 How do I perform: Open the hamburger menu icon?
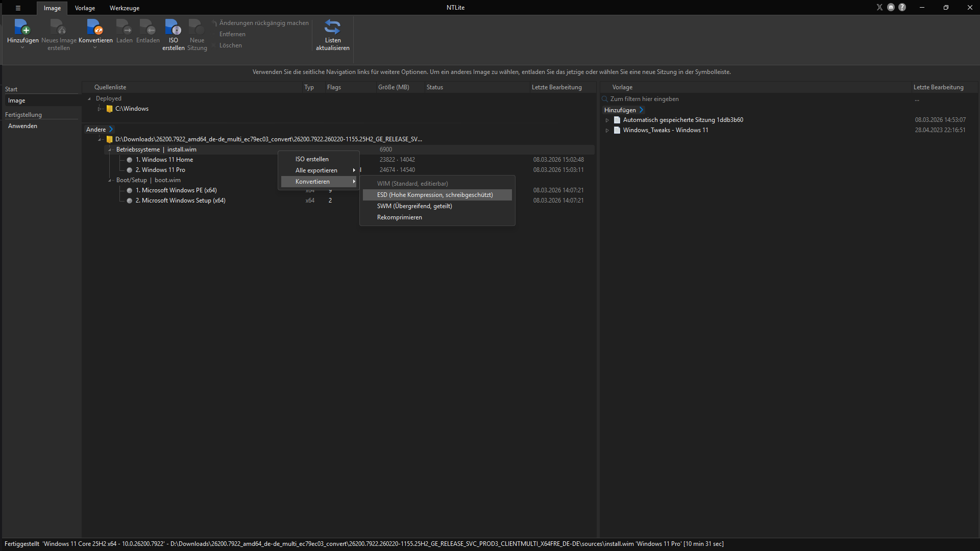18,8
